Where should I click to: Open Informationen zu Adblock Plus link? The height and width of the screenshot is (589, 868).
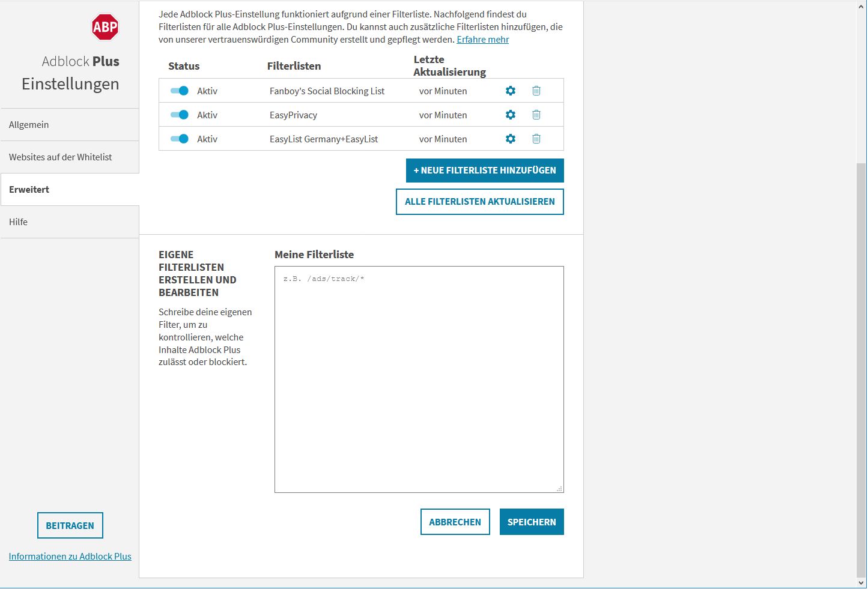click(x=70, y=557)
